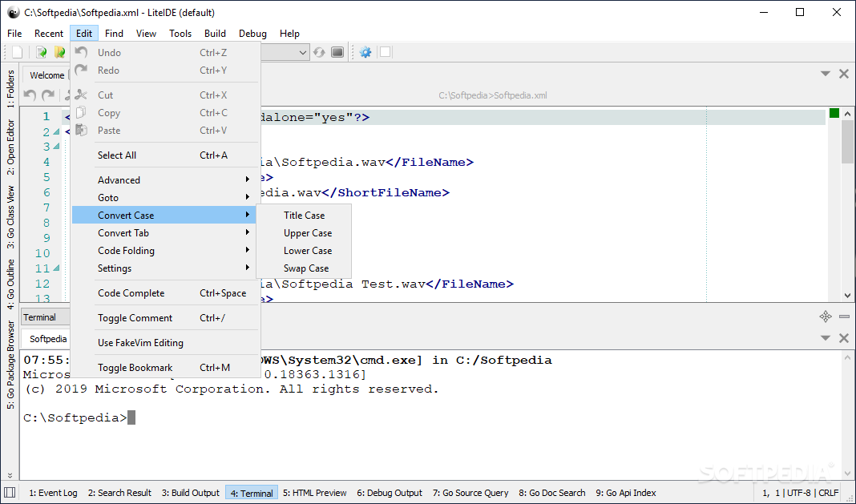Image resolution: width=856 pixels, height=504 pixels.
Task: Toggle the 1: Folders side panel
Action: pos(10,88)
